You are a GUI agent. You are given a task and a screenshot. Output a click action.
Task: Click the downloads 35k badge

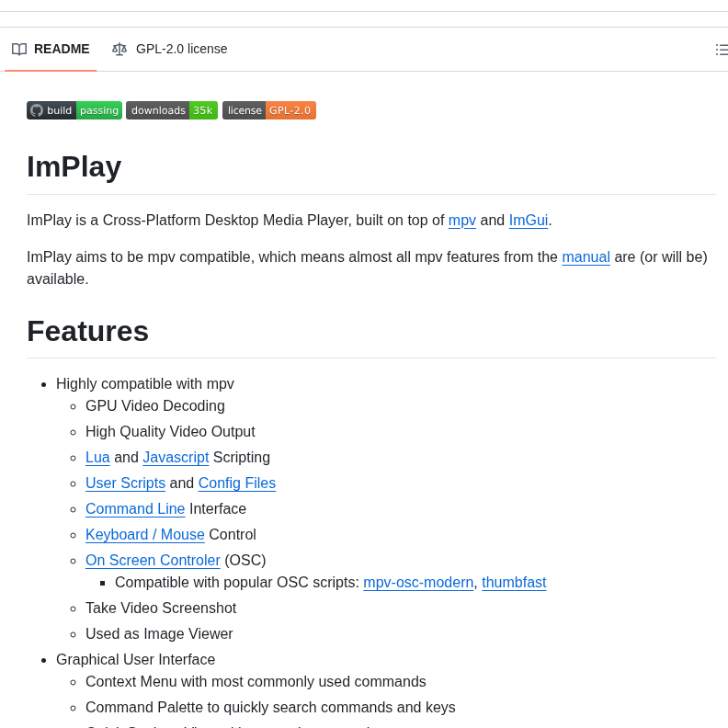(x=172, y=110)
